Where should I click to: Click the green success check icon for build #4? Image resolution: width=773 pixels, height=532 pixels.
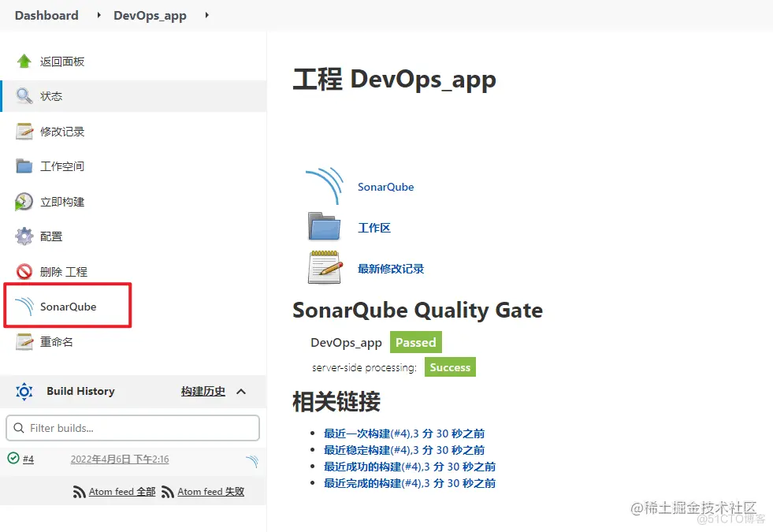[13, 458]
